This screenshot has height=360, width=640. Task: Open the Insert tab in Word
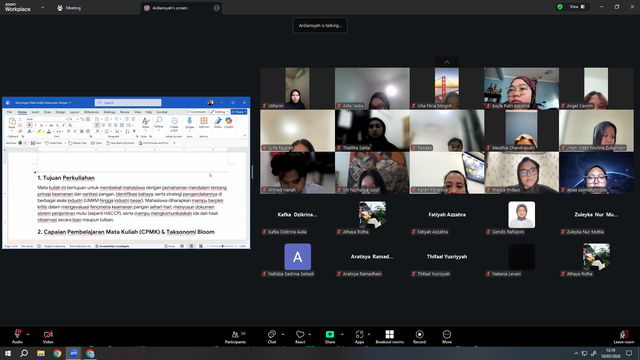pos(36,112)
